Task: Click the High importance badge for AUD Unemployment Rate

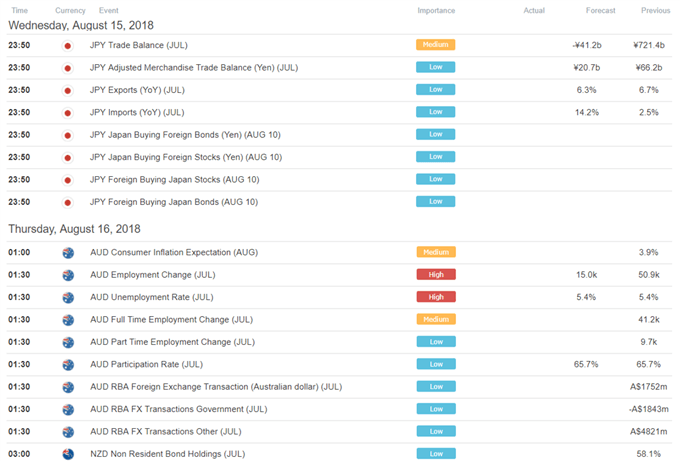Action: click(436, 297)
